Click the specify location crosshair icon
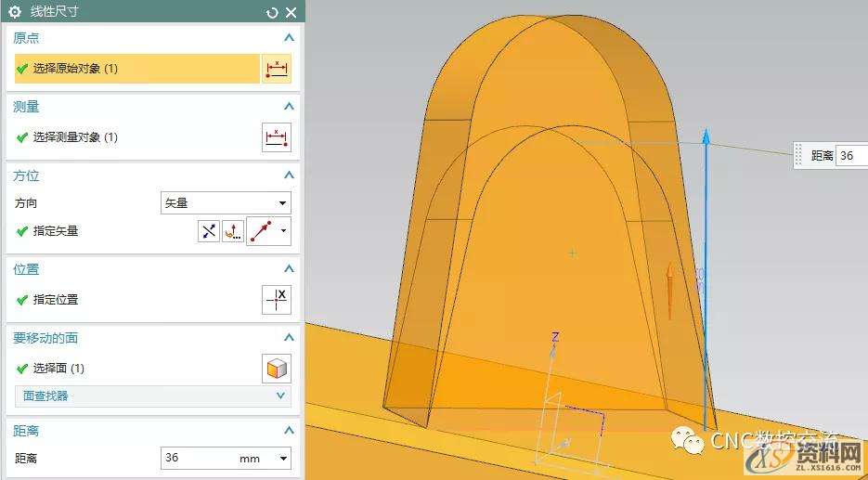 click(277, 300)
